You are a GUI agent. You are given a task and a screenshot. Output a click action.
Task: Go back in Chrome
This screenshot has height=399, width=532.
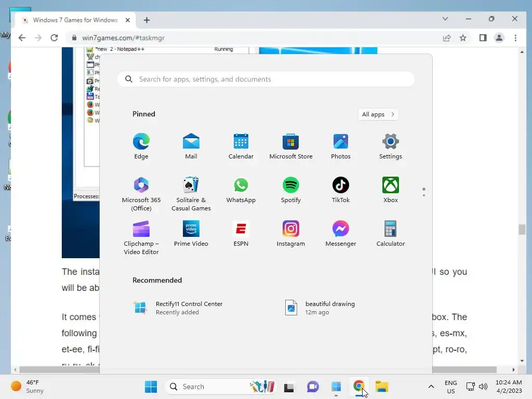pos(22,37)
